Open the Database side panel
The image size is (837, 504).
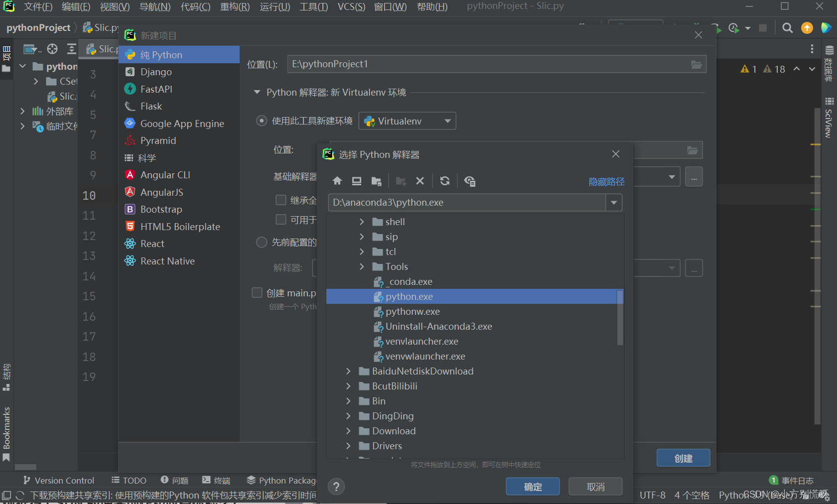pos(829,64)
